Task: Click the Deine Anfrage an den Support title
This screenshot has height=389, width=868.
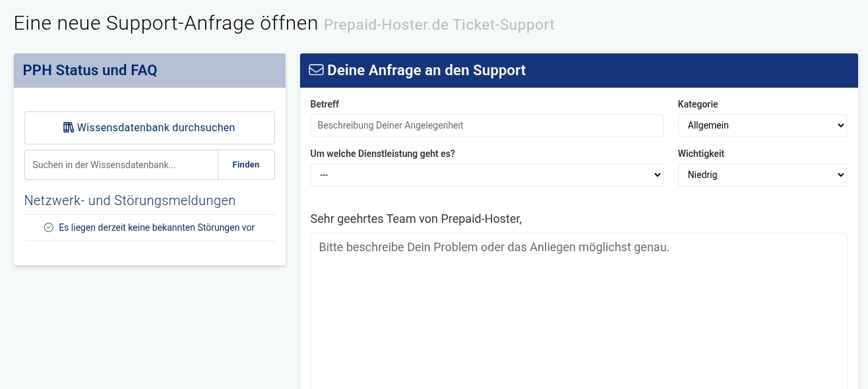Action: click(426, 70)
